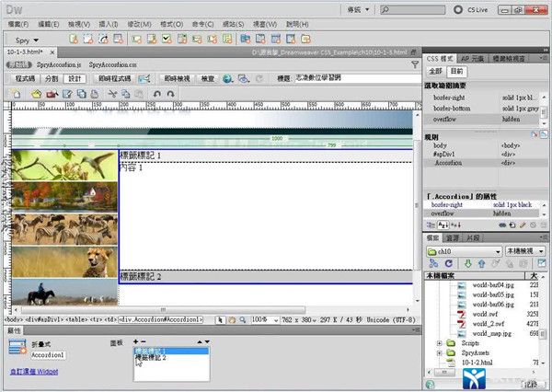Open the 檔案(F) menu
This screenshot has height=392, width=552.
pyautogui.click(x=18, y=24)
